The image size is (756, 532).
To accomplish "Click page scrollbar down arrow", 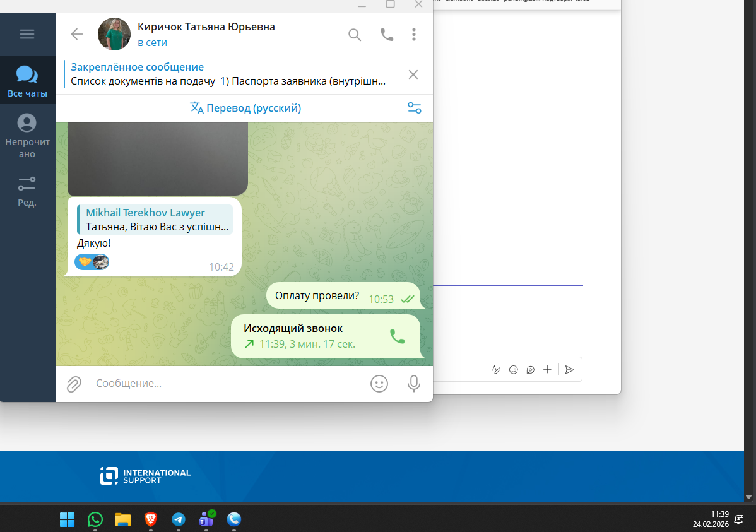I will tap(749, 497).
